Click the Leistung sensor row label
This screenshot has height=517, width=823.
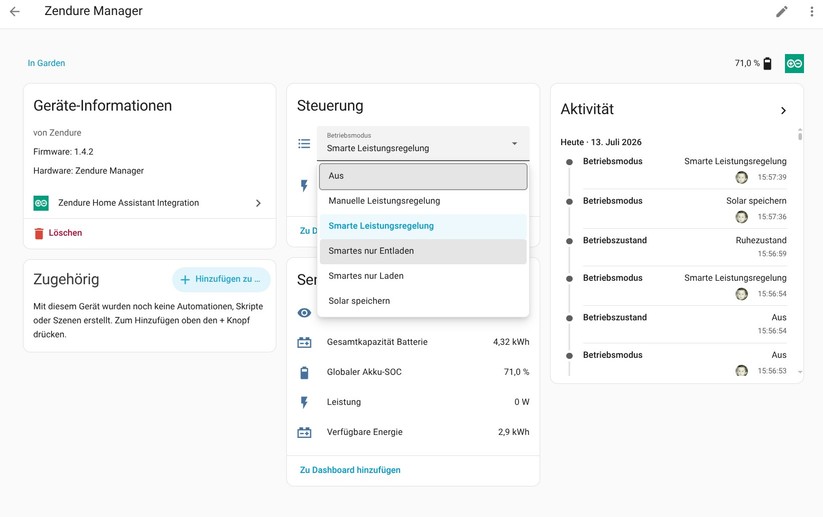point(344,402)
